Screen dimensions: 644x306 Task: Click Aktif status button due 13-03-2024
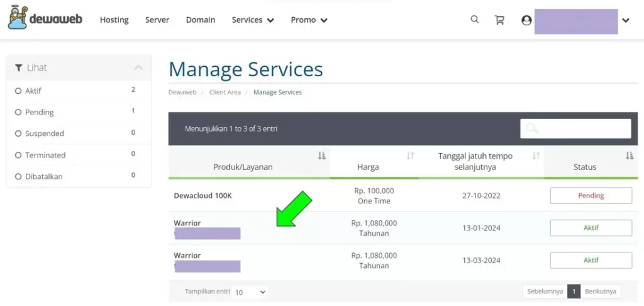click(x=591, y=260)
